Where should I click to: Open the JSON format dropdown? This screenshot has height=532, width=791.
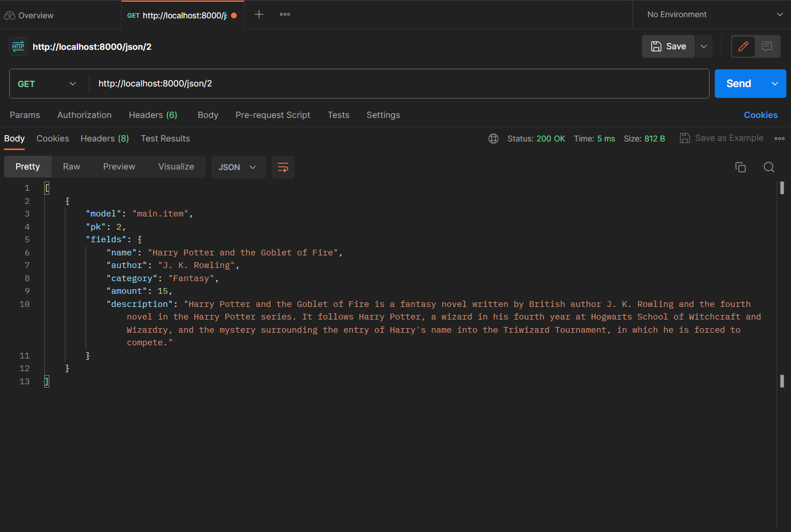(x=238, y=167)
